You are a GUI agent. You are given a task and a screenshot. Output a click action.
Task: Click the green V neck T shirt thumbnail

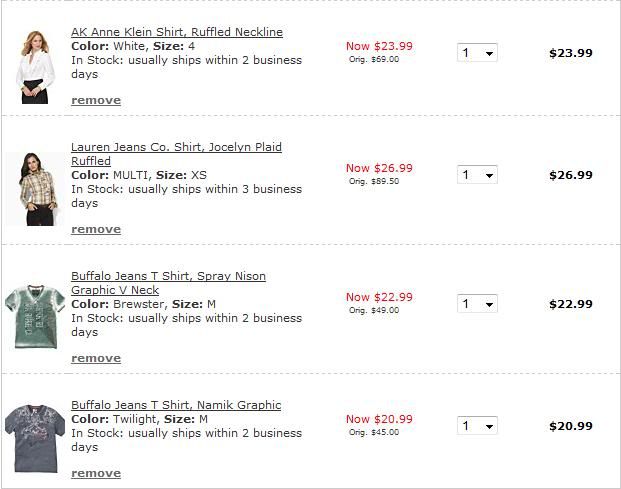pyautogui.click(x=35, y=317)
